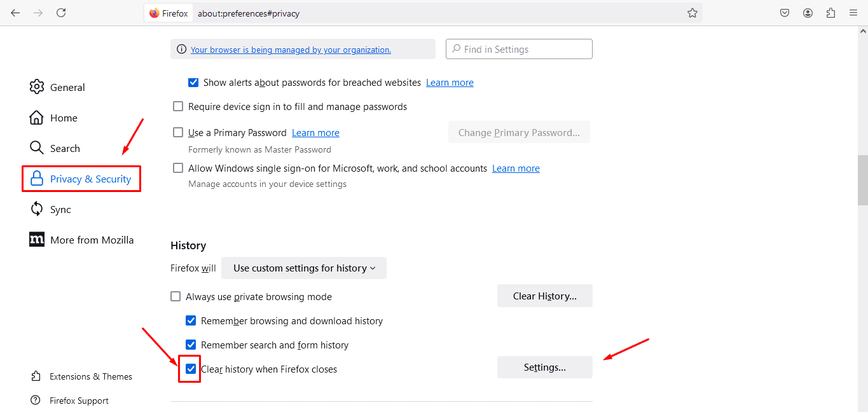The width and height of the screenshot is (868, 412).
Task: Uncheck Remember browsing and download history
Action: click(191, 321)
